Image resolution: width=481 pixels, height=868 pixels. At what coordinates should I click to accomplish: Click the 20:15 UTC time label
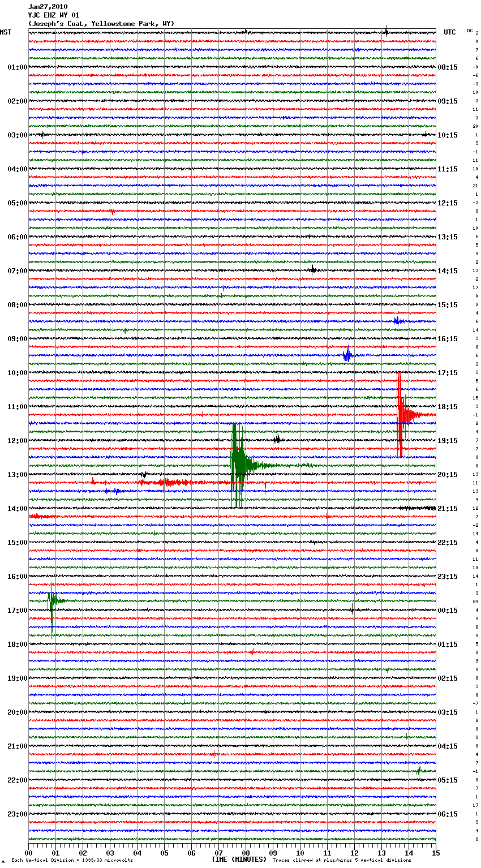(x=448, y=475)
